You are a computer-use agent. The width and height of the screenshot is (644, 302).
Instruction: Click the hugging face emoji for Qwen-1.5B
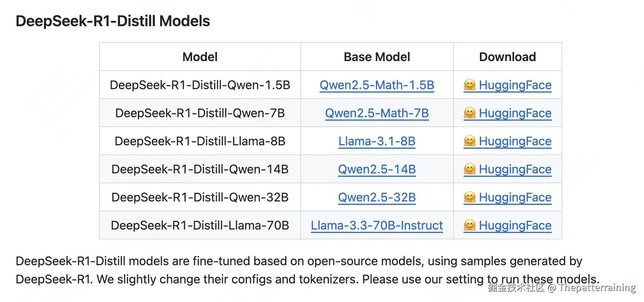[470, 85]
